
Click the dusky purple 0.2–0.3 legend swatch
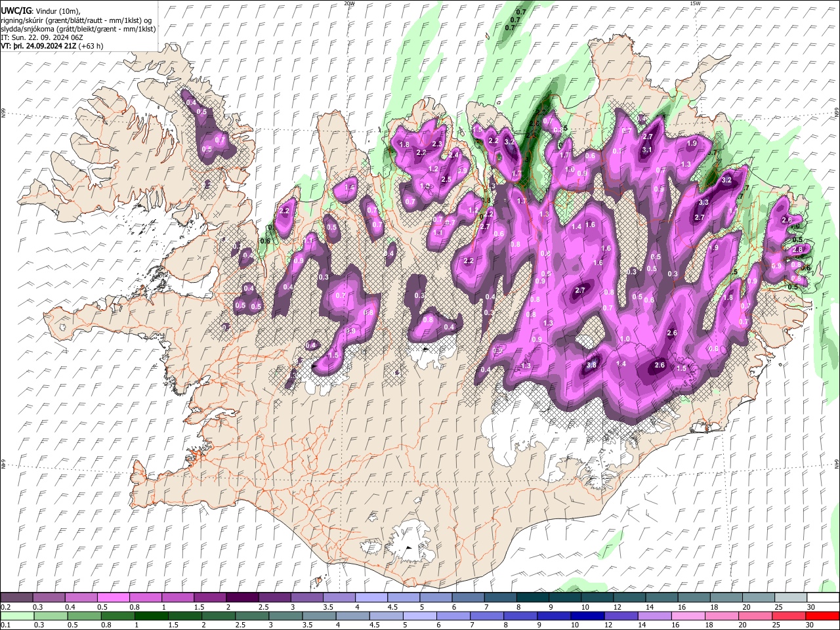(x=17, y=598)
